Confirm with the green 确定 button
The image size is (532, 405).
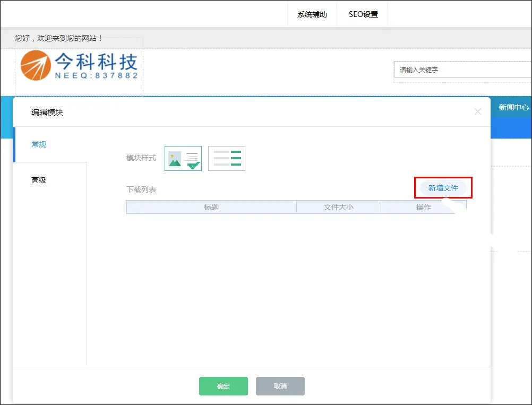(224, 386)
